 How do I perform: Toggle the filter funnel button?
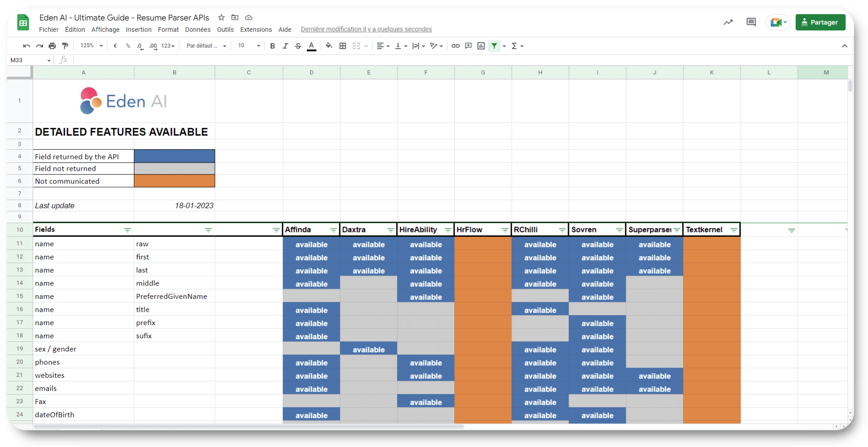[x=494, y=46]
